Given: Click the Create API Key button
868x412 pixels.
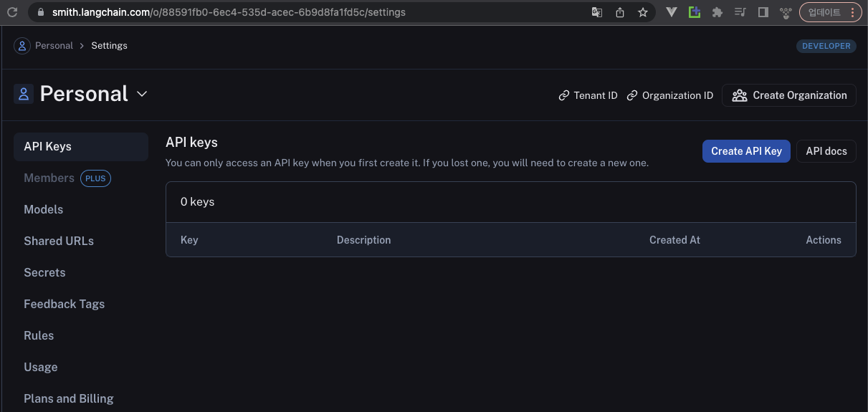Looking at the screenshot, I should (746, 151).
